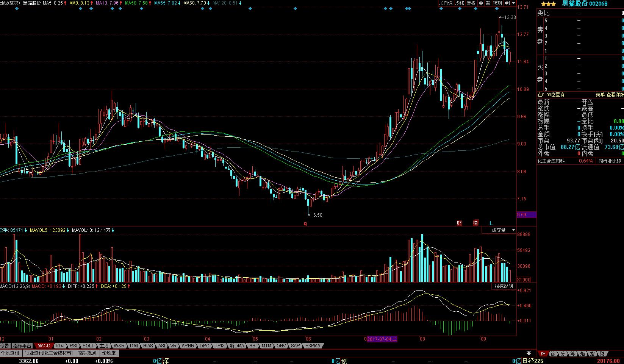The width and height of the screenshot is (624, 364).
Task: Open the 指 index panel tab
Action: point(592,354)
